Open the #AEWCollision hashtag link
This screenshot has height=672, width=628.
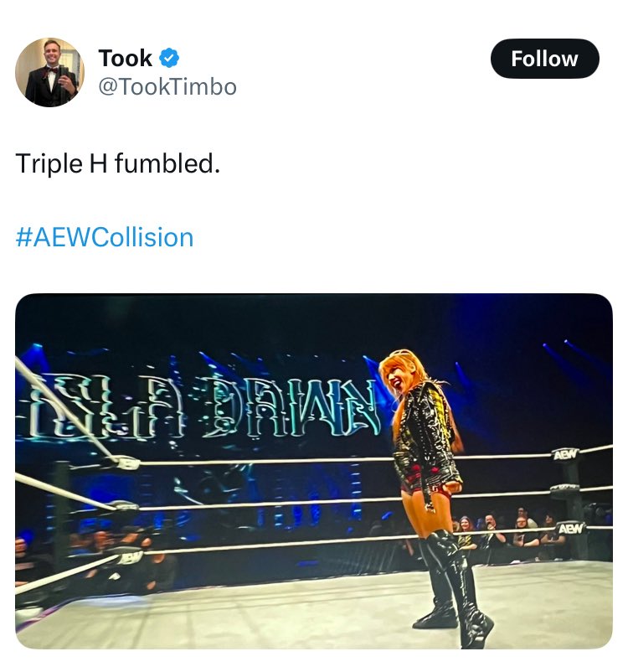pyautogui.click(x=105, y=237)
